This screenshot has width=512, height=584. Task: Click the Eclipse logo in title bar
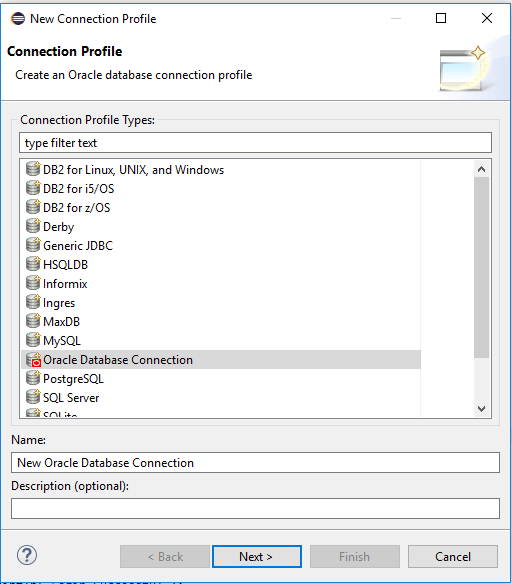[18, 19]
